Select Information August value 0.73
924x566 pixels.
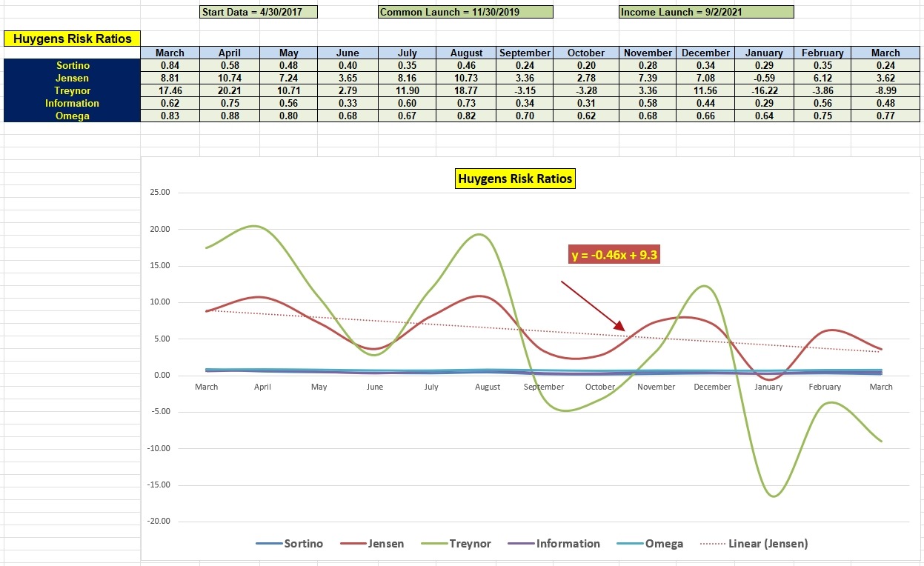point(467,103)
